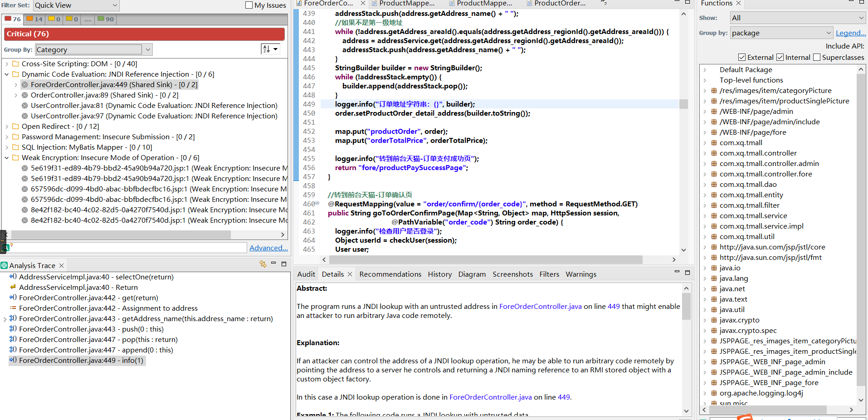
Task: Click the sync trace arrows icon
Action: tap(263, 264)
